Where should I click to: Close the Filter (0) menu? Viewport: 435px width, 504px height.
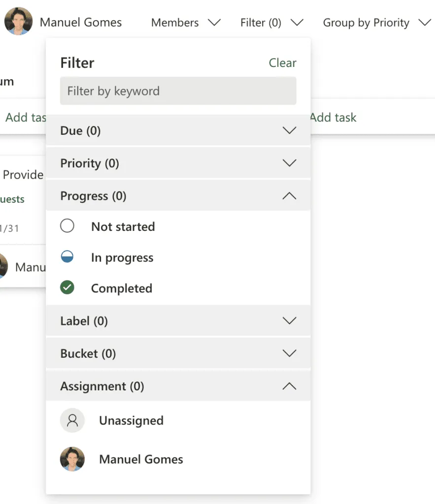click(271, 23)
